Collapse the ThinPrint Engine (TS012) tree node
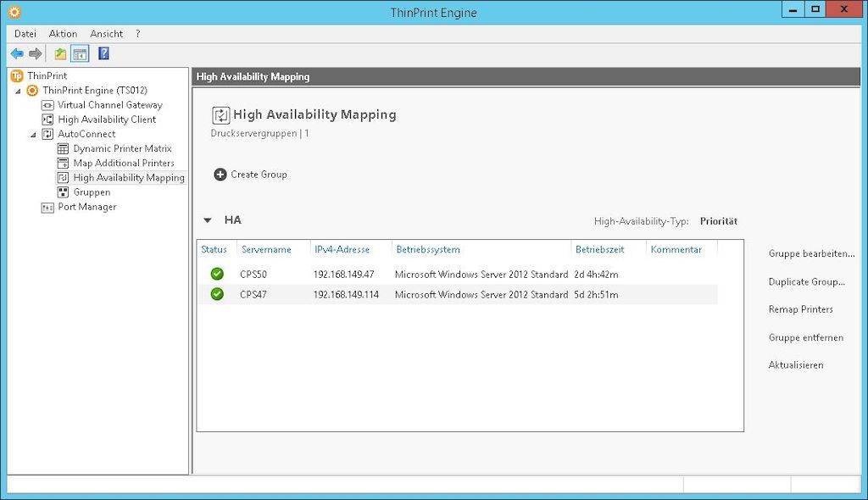Image resolution: width=868 pixels, height=500 pixels. tap(19, 91)
